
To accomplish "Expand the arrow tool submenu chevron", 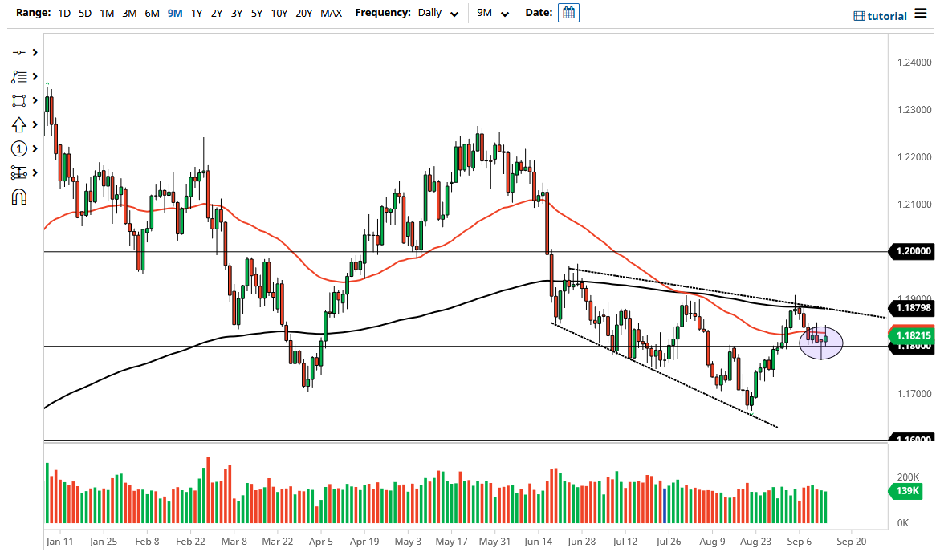I will 35,124.
